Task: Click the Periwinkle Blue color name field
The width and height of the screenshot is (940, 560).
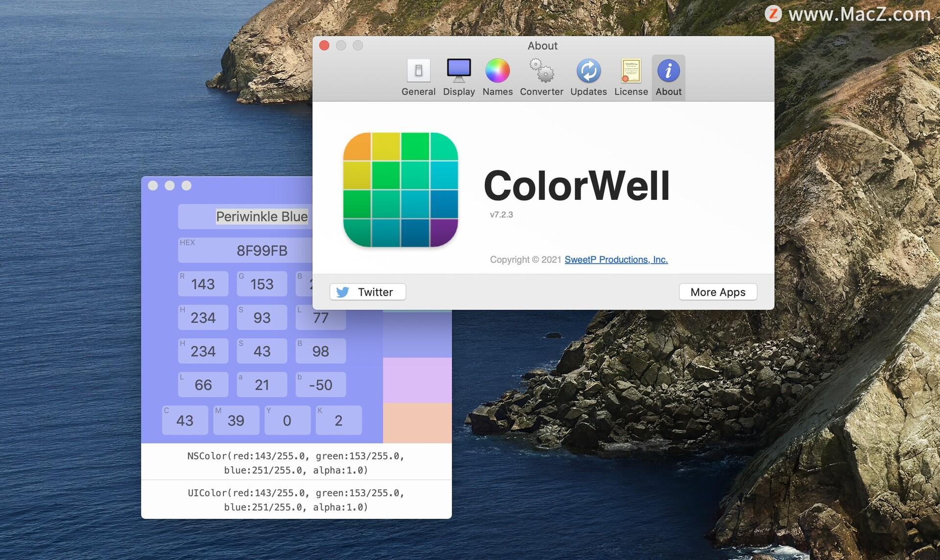Action: point(245,216)
